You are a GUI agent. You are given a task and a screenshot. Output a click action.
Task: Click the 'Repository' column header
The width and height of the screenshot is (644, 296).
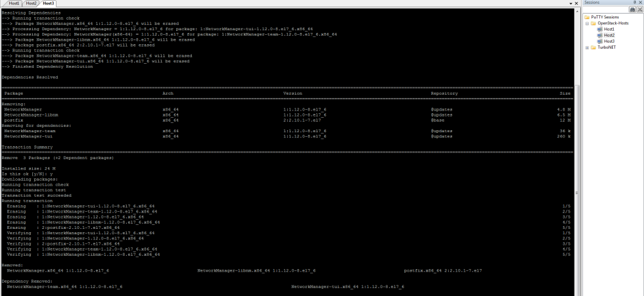[444, 93]
